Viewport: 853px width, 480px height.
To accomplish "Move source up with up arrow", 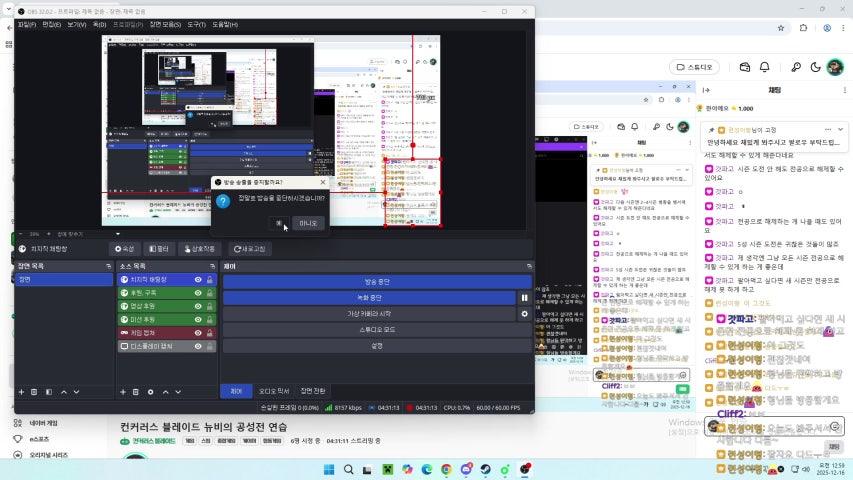I will tap(165, 392).
